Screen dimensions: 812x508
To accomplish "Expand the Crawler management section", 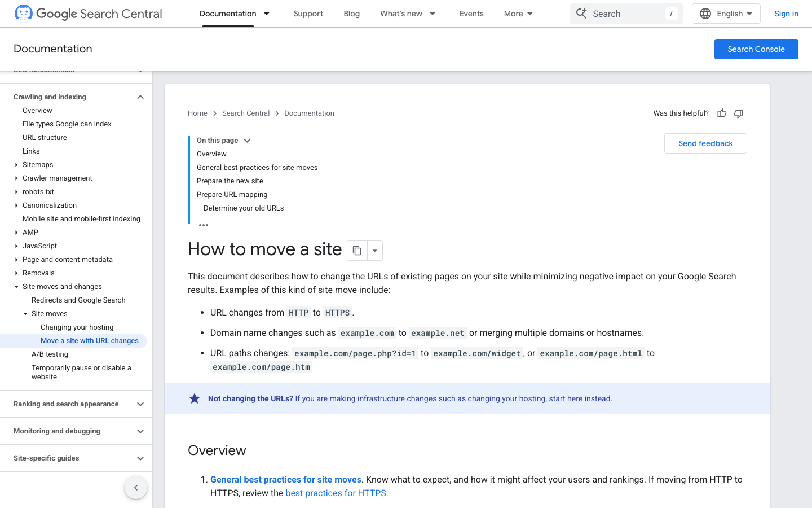I will pyautogui.click(x=16, y=178).
